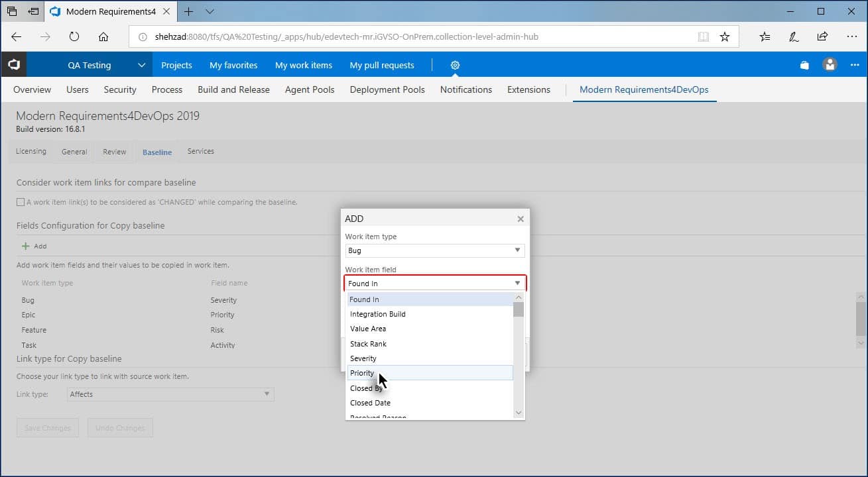This screenshot has height=477, width=868.
Task: Go to browser home icon
Action: tap(103, 37)
